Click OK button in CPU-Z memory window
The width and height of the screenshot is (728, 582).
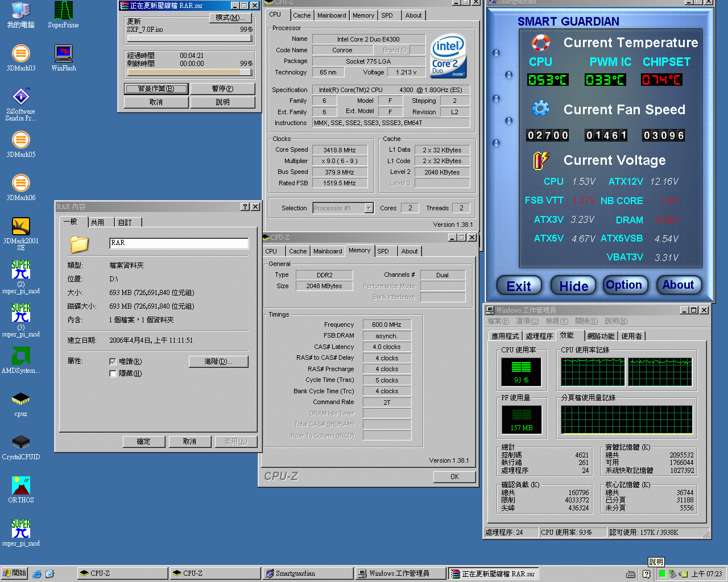(454, 477)
